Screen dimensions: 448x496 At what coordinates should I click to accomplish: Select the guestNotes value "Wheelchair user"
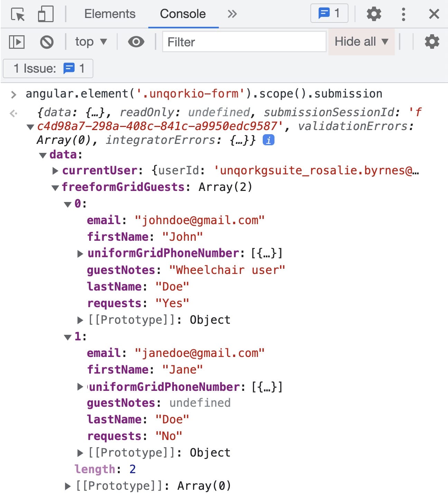[x=227, y=270]
